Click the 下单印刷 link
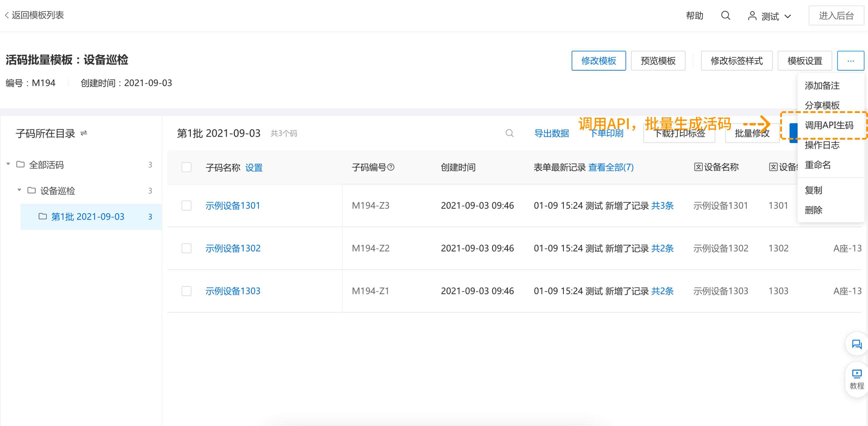Image resolution: width=868 pixels, height=426 pixels. 607,133
